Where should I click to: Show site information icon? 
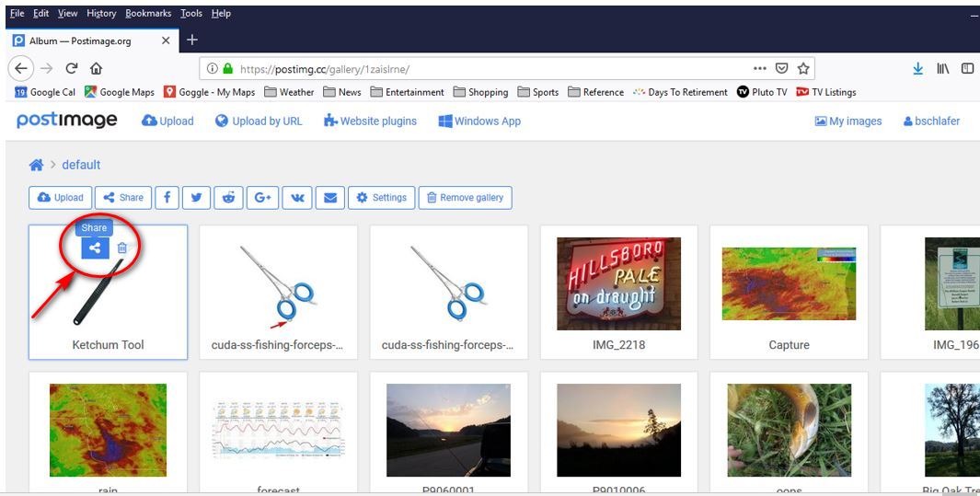[x=212, y=68]
